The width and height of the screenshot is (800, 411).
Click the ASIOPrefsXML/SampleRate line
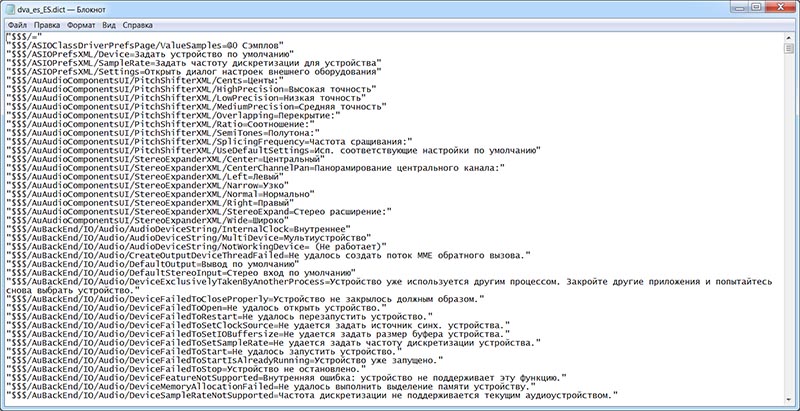click(x=194, y=63)
